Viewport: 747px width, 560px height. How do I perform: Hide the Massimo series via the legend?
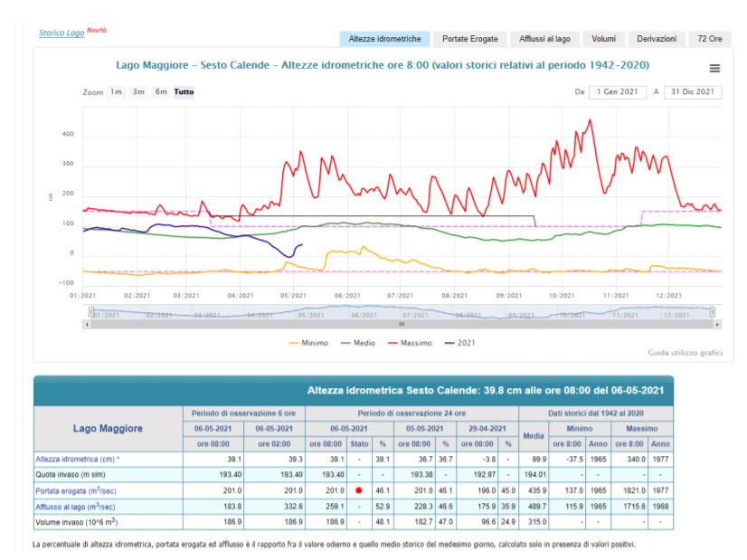tap(410, 343)
